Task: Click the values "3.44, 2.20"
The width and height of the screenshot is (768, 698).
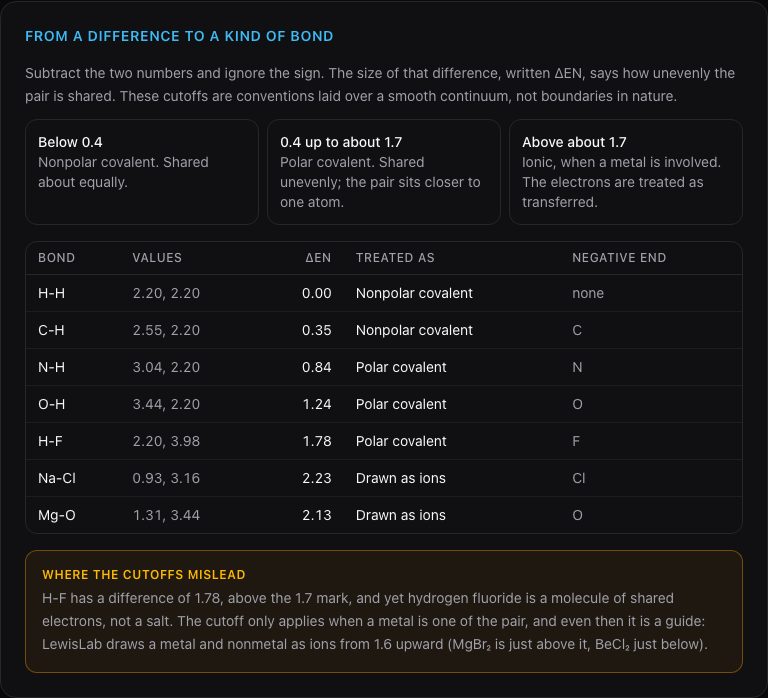Action: coord(166,404)
